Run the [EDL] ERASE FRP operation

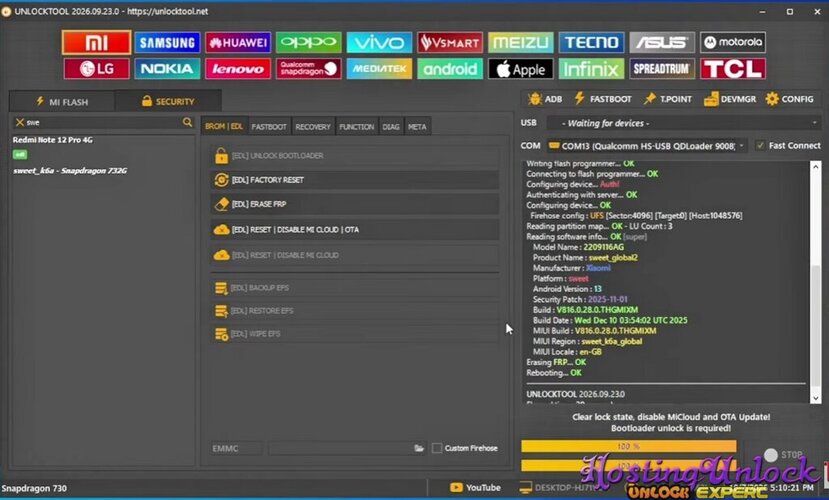pos(355,204)
